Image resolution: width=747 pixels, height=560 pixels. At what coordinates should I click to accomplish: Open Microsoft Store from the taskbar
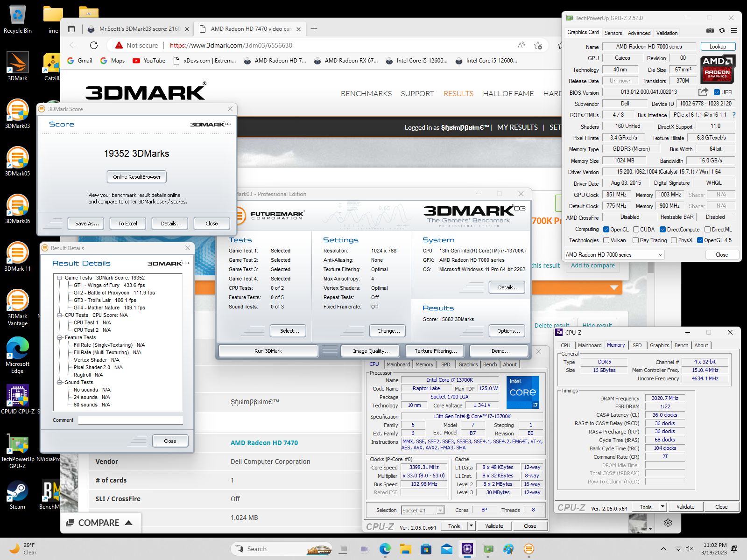click(426, 549)
